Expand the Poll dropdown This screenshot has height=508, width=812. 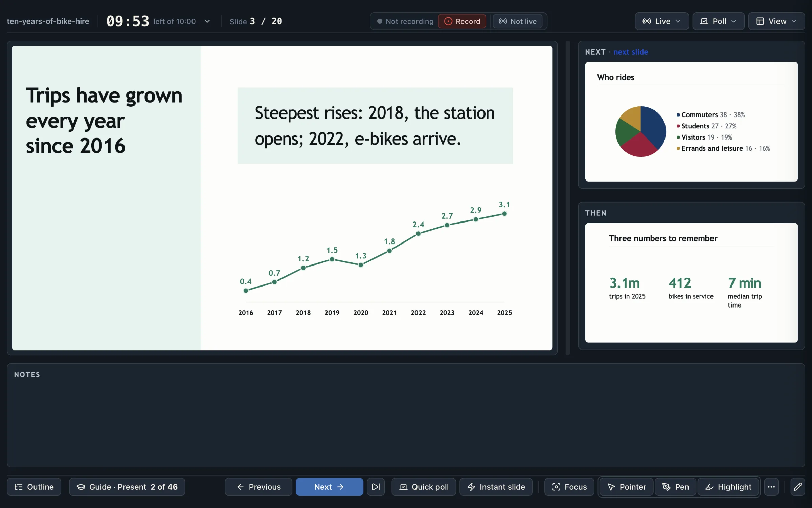718,21
